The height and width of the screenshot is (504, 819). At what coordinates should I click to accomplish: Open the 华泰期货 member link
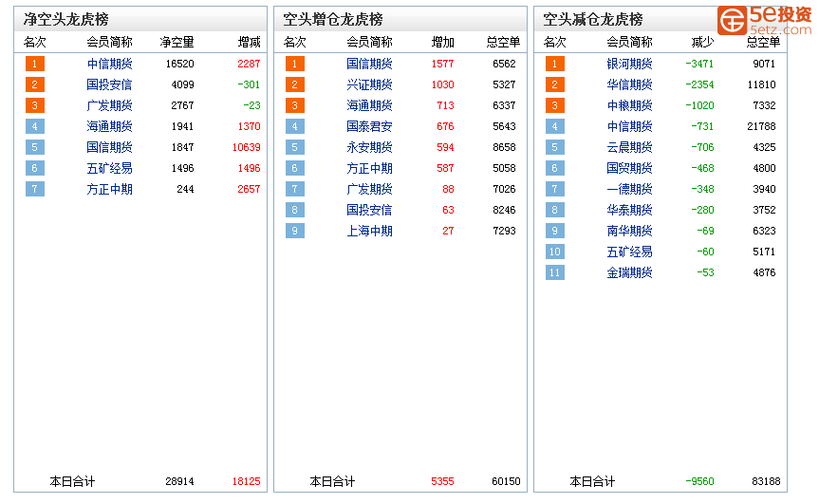click(x=630, y=210)
